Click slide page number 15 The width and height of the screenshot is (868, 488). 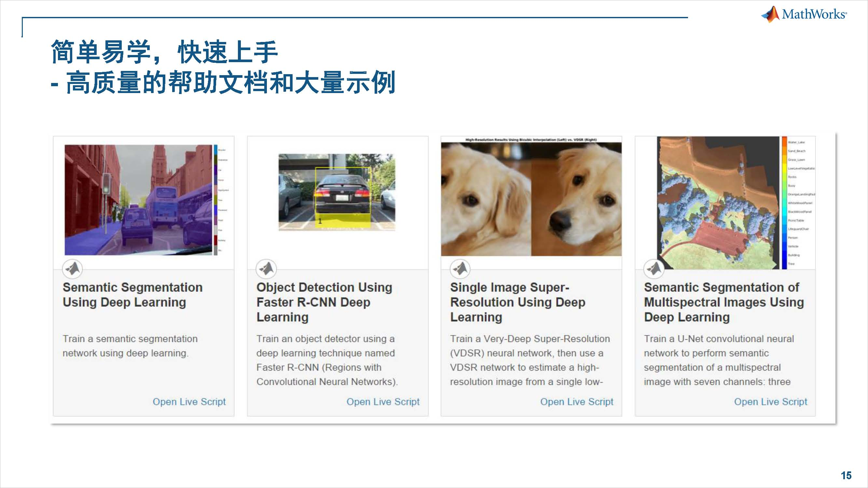(x=846, y=475)
